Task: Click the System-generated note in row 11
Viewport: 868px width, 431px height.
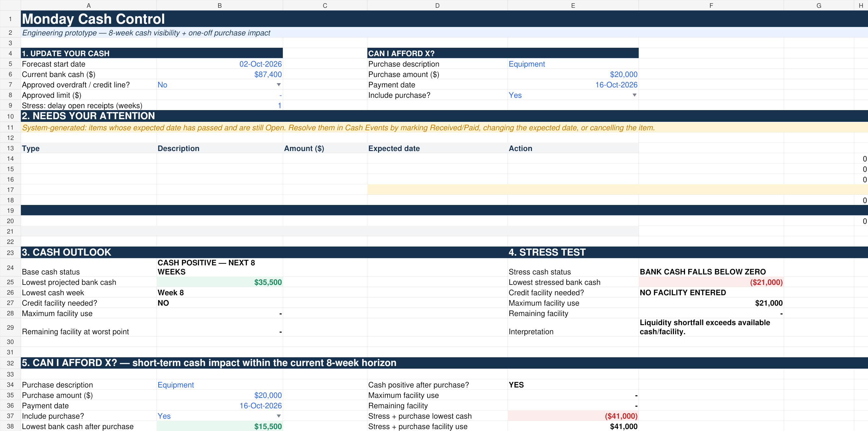Action: pyautogui.click(x=338, y=128)
